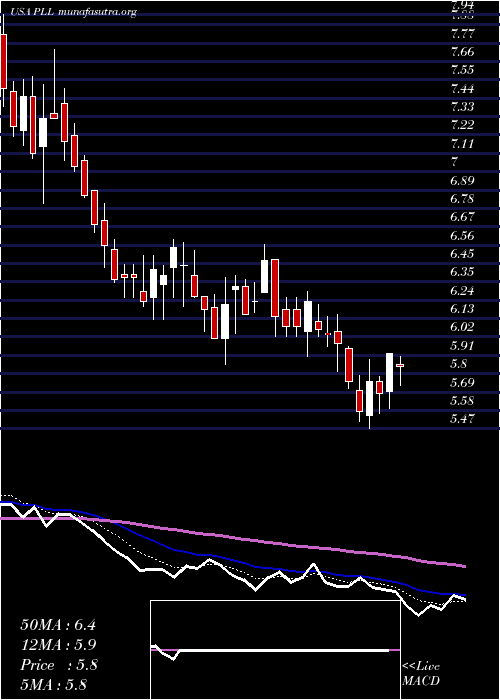Click the 12MA : 5.9 legend value
Viewport: 500px width, 700px height.
tap(59, 645)
